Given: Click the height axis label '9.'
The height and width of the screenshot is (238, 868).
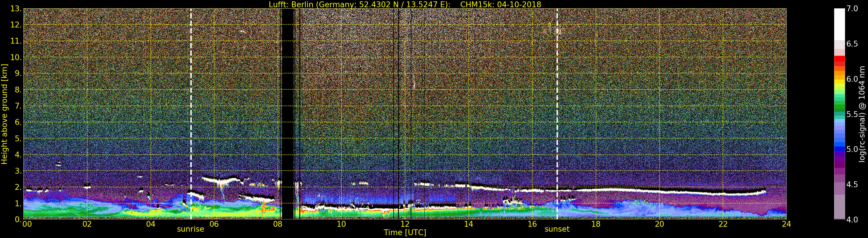Looking at the screenshot, I should (18, 73).
